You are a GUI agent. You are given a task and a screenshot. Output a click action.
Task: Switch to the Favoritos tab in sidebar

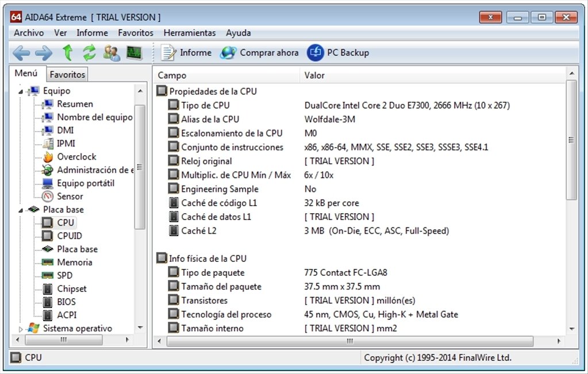[x=67, y=75]
